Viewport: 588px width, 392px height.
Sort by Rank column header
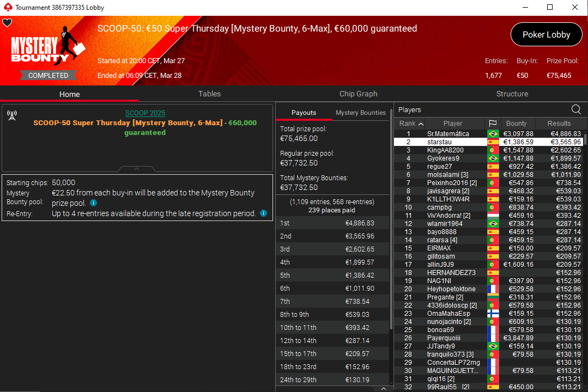point(411,123)
